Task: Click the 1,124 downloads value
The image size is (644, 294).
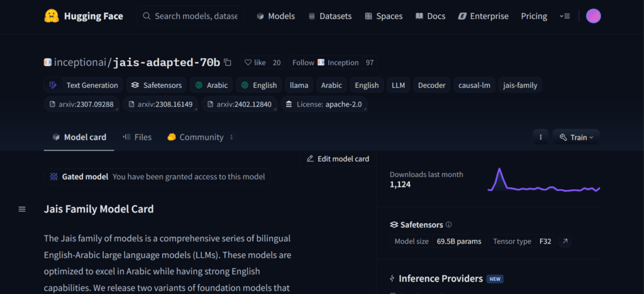Action: click(400, 185)
